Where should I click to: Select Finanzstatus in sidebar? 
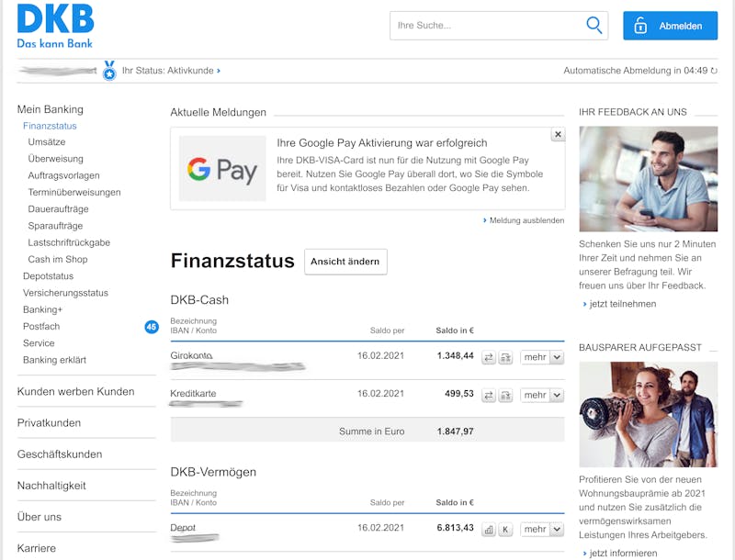(50, 126)
